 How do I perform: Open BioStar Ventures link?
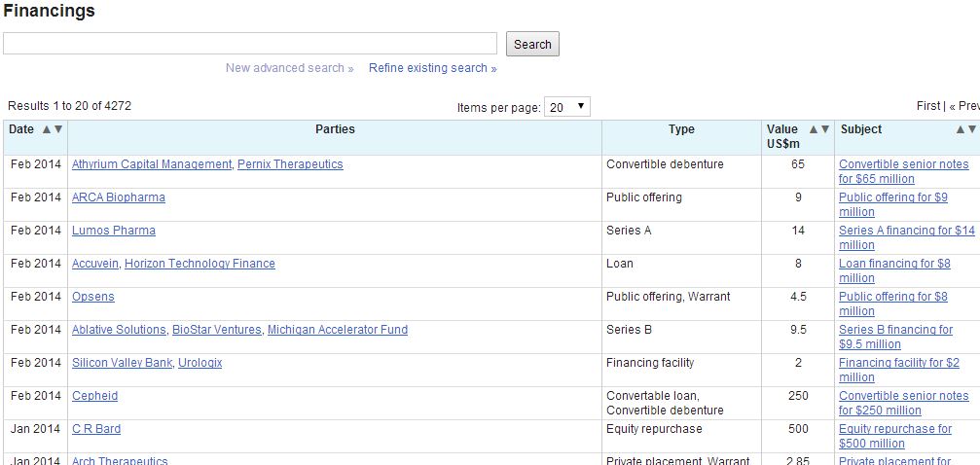(216, 330)
